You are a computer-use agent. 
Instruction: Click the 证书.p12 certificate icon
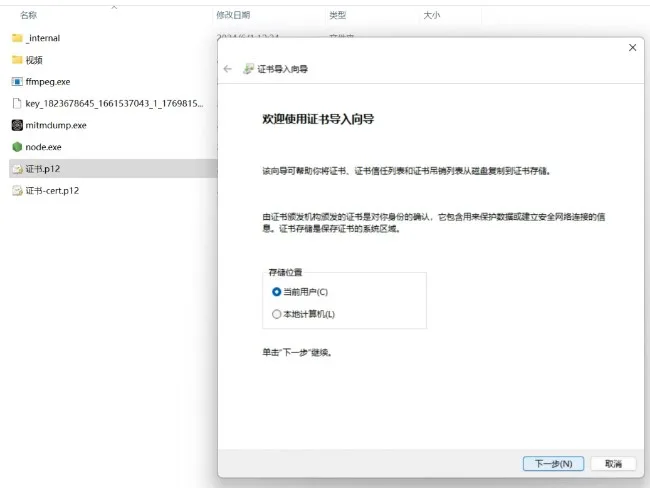17,169
